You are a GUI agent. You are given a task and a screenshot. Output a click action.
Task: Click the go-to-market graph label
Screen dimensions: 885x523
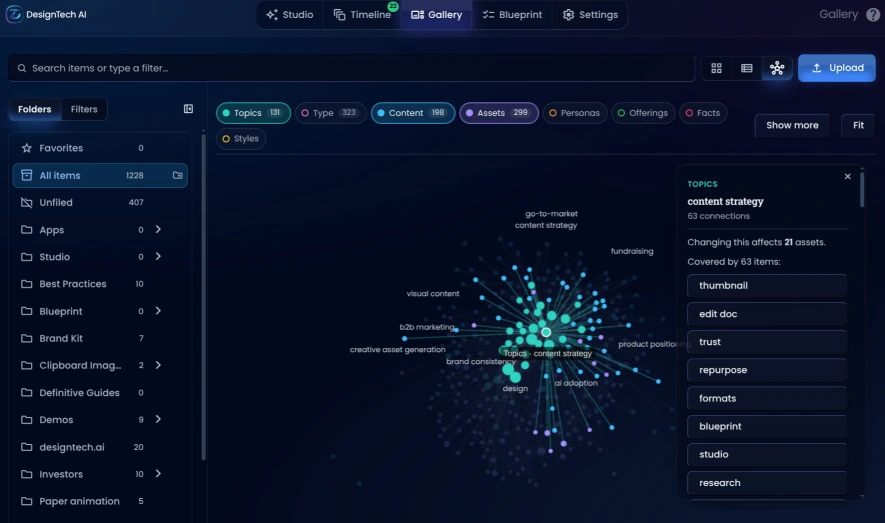coord(551,214)
